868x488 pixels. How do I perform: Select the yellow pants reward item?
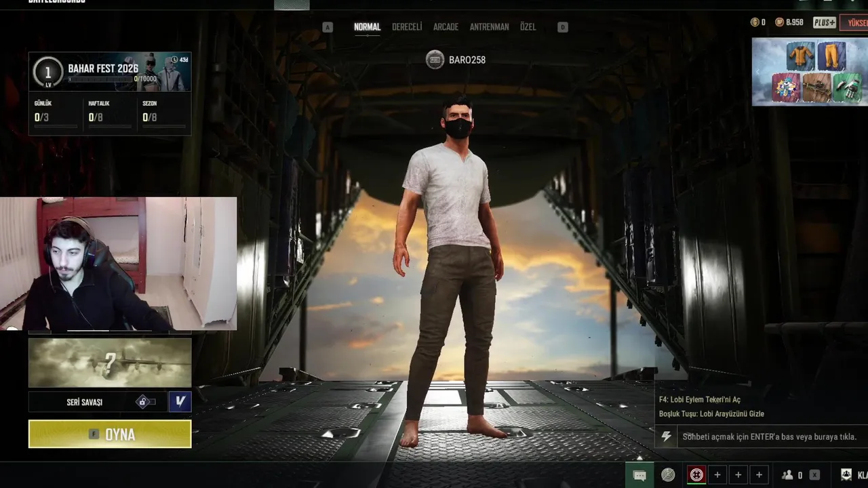831,56
